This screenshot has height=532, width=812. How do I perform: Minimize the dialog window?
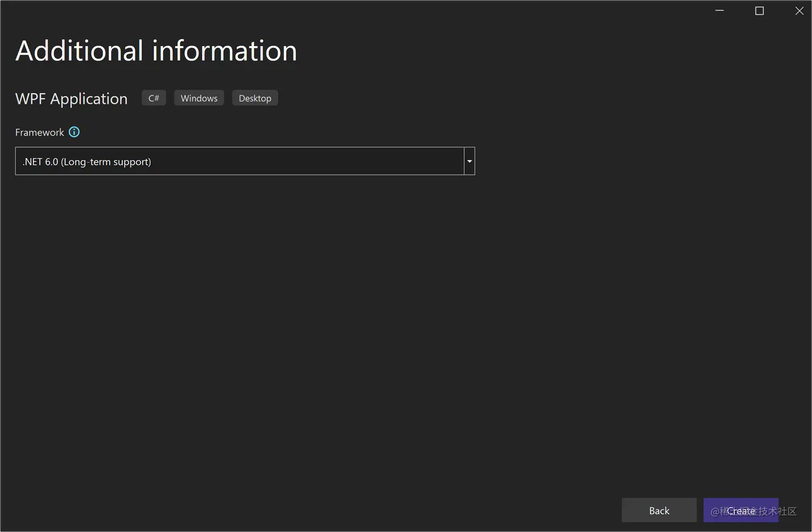point(720,11)
